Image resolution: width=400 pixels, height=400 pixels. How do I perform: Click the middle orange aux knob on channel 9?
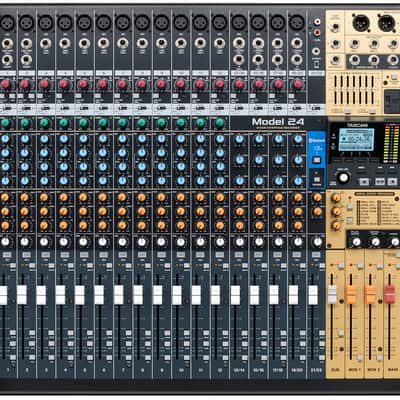click(161, 211)
